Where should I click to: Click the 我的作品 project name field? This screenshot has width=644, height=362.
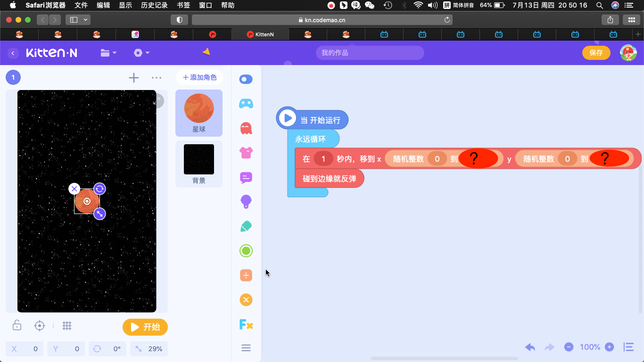point(370,53)
